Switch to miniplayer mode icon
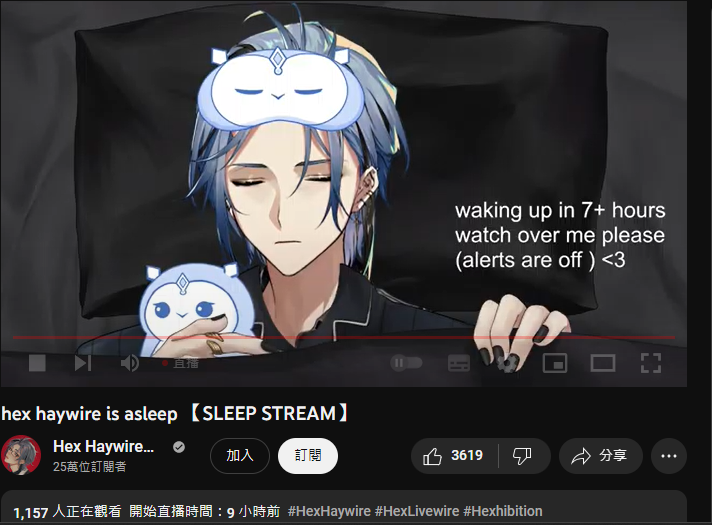 point(555,363)
